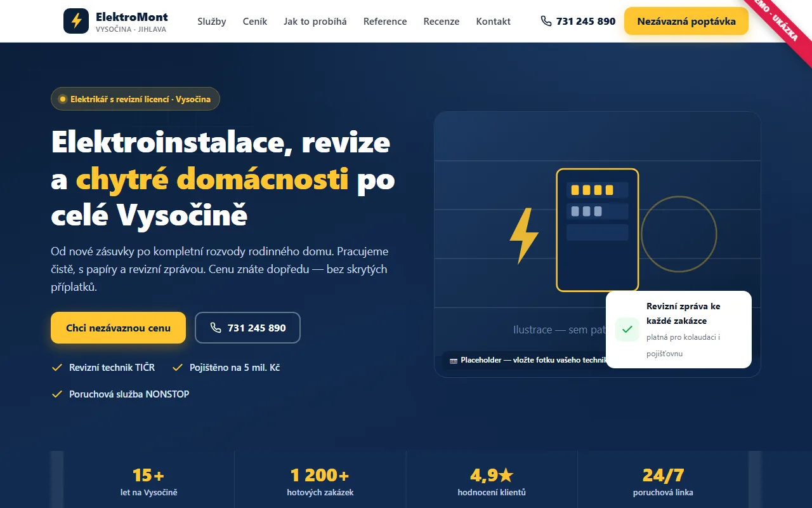Image resolution: width=812 pixels, height=508 pixels.
Task: Click the Revizní zpráva ke každé zakázce card title
Action: [683, 314]
